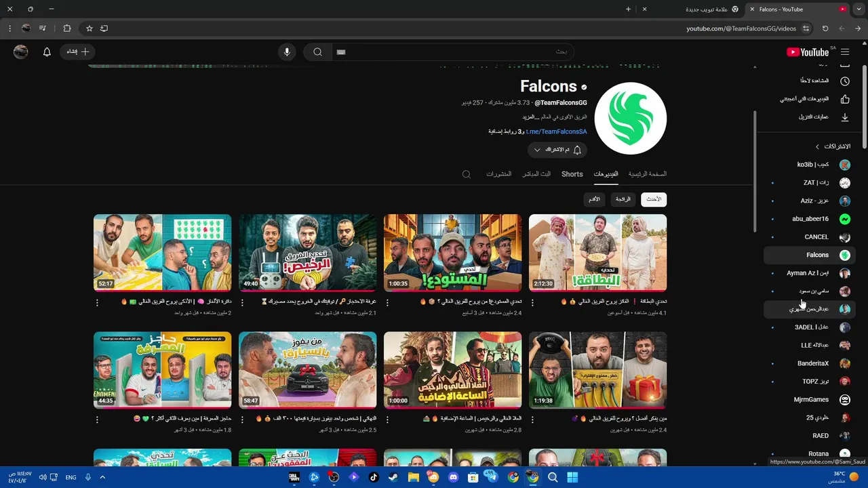The width and height of the screenshot is (868, 488).
Task: Open the site info icon in address bar
Action: (x=806, y=28)
